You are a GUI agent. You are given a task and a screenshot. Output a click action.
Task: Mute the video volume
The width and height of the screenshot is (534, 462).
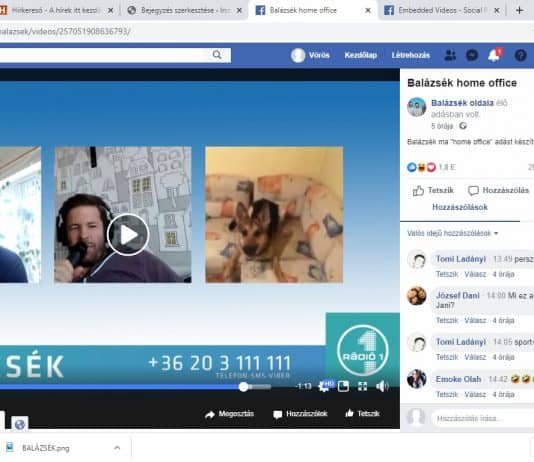(382, 386)
